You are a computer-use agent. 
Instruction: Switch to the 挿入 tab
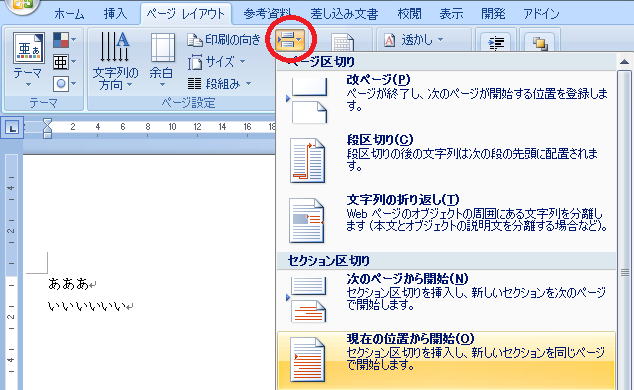[x=115, y=14]
